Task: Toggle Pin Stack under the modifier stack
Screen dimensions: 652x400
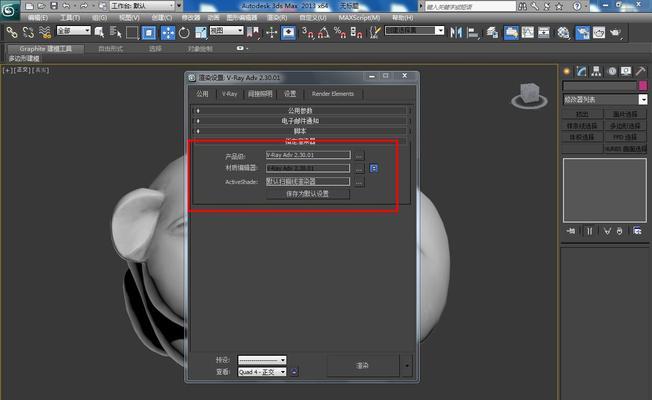Action: click(x=571, y=231)
